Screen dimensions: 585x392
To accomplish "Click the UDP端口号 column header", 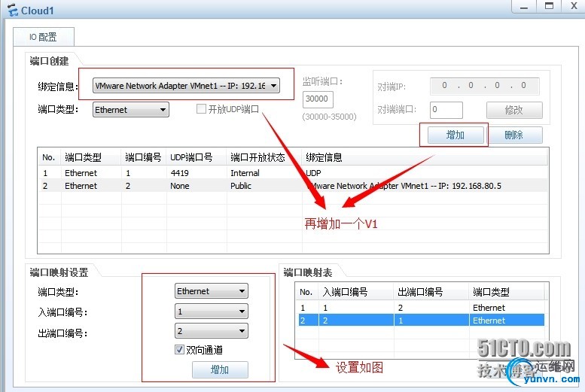I will [197, 157].
